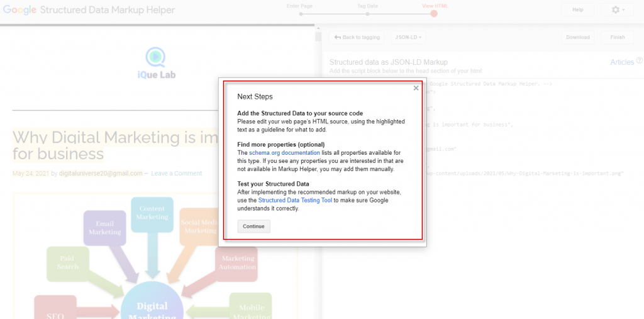Go back to tagging

click(x=357, y=37)
